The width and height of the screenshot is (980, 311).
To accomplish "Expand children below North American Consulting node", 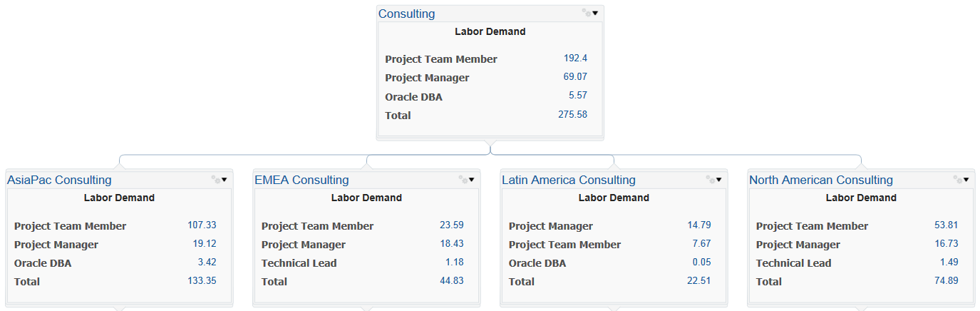I will (861, 308).
